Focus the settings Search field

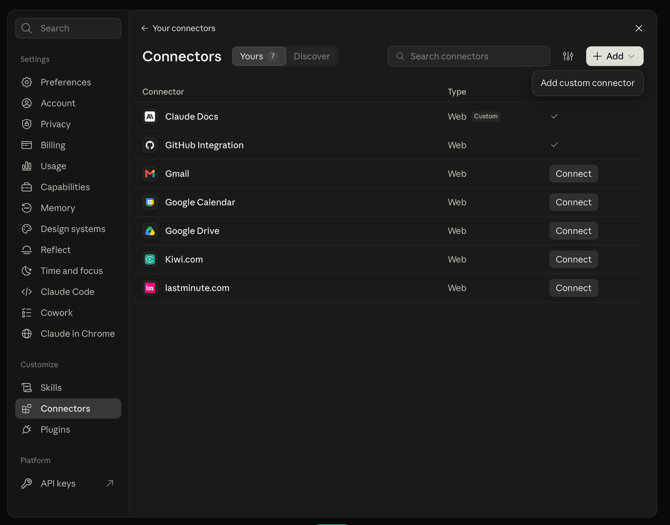click(x=68, y=28)
